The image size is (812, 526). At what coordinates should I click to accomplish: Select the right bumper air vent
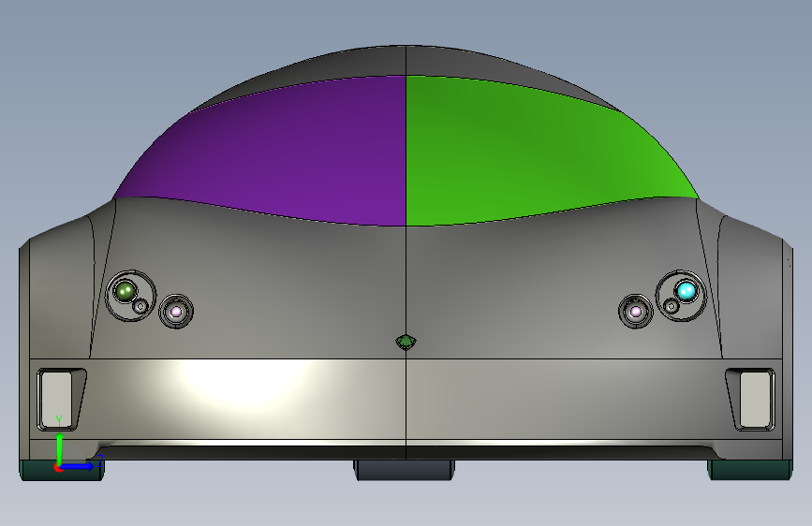(x=751, y=399)
